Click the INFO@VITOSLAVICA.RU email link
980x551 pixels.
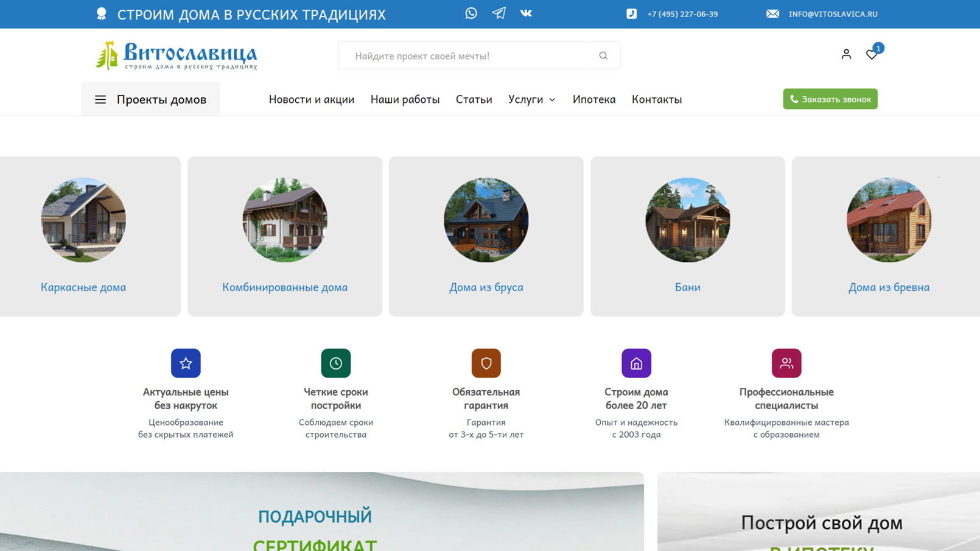pos(833,14)
